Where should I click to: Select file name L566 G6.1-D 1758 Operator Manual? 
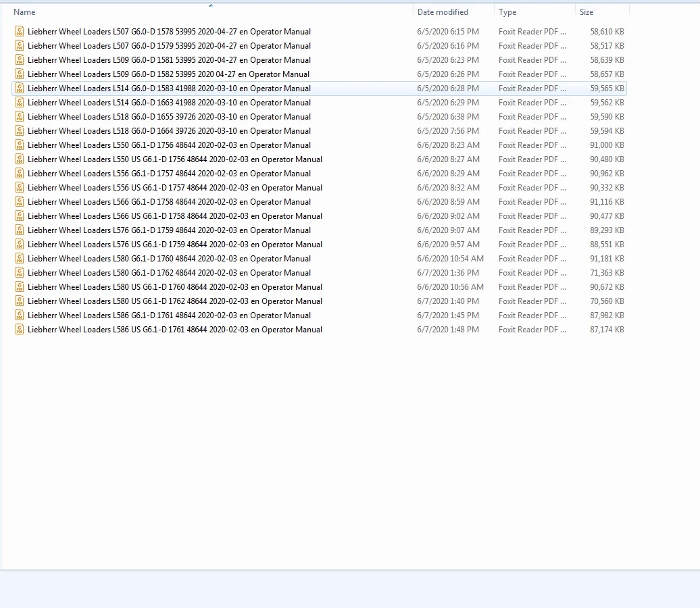(x=169, y=202)
